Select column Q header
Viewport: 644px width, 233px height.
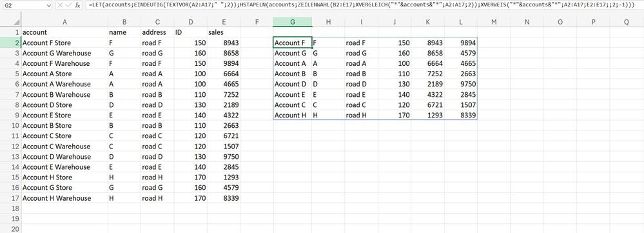point(627,22)
